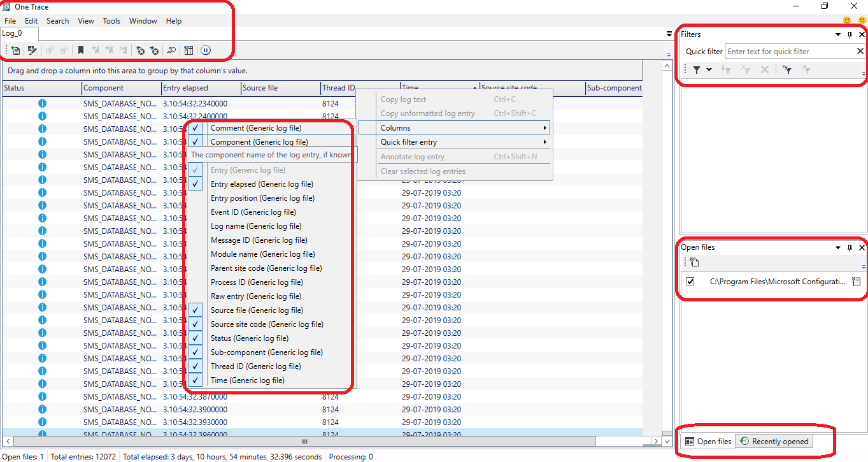Pin the Filters panel

pos(850,34)
